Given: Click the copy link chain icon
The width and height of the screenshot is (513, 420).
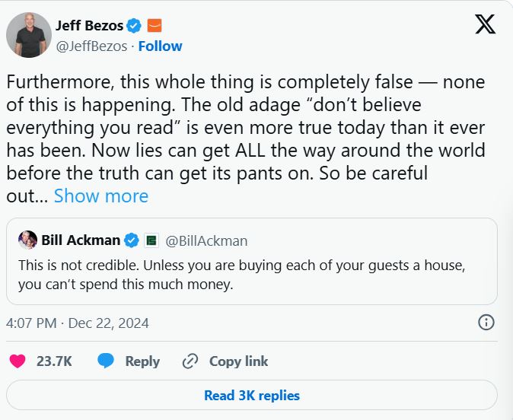Looking at the screenshot, I should pos(190,361).
